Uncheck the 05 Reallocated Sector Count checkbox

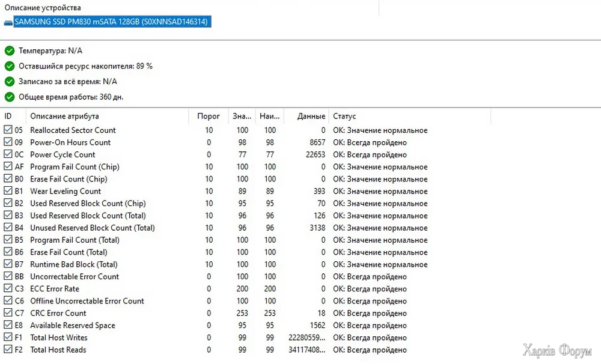[x=8, y=130]
